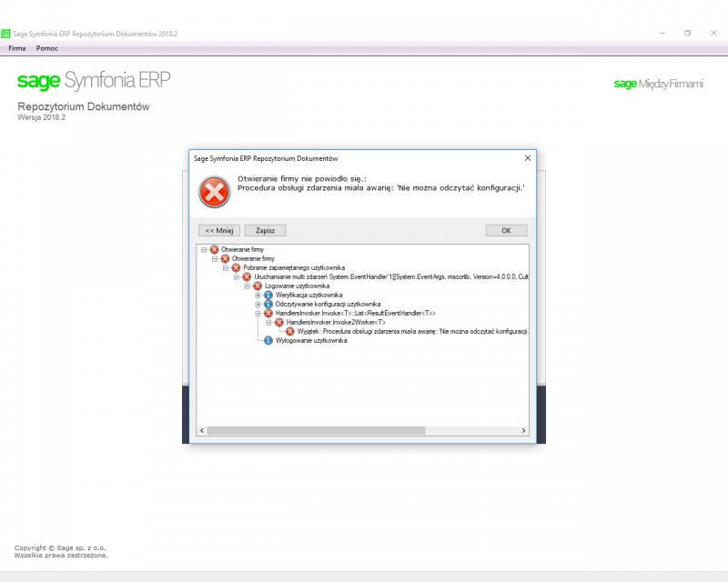Viewport: 728px width, 582px height.
Task: Select the 'Weryfikacja użytkownika' row text
Action: 308,296
